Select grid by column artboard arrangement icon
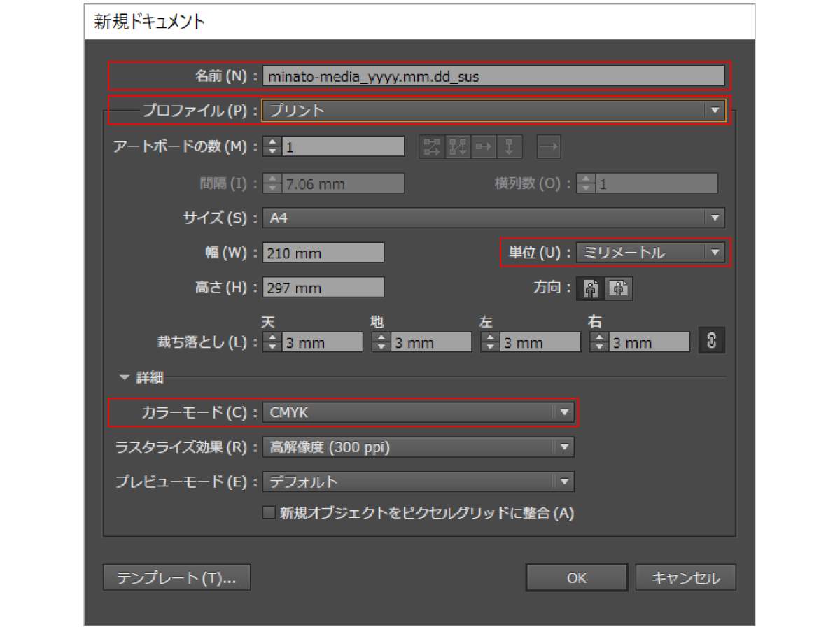Screen dimensions: 840x630 458,146
